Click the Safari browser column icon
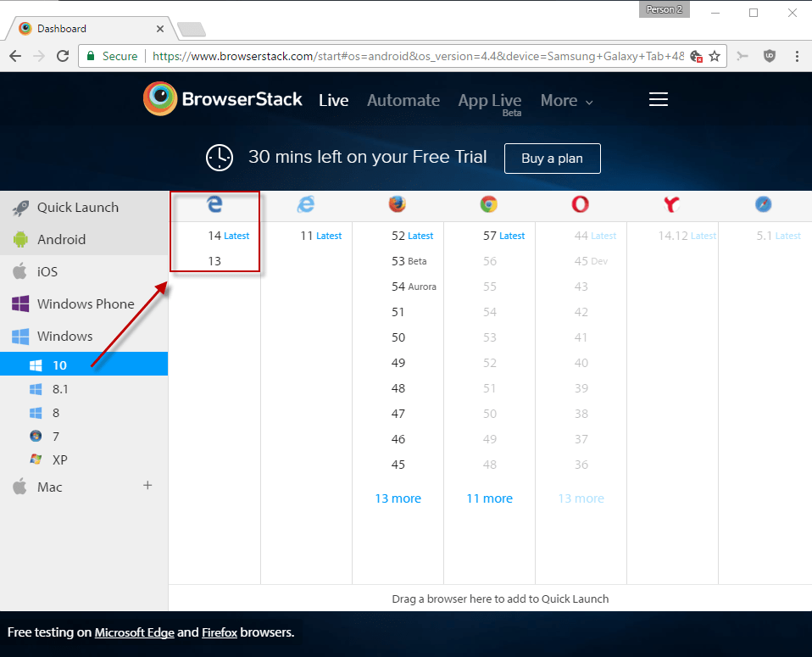The width and height of the screenshot is (812, 657). pyautogui.click(x=764, y=204)
